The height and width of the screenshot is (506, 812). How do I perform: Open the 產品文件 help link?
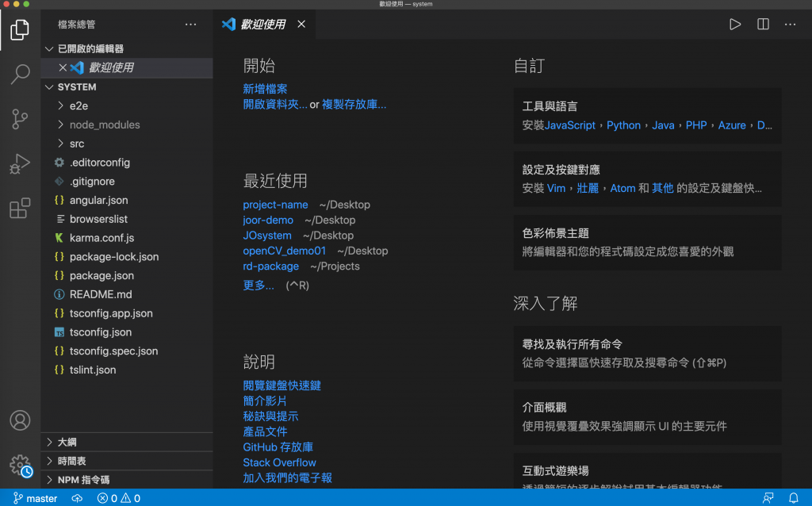pos(265,432)
